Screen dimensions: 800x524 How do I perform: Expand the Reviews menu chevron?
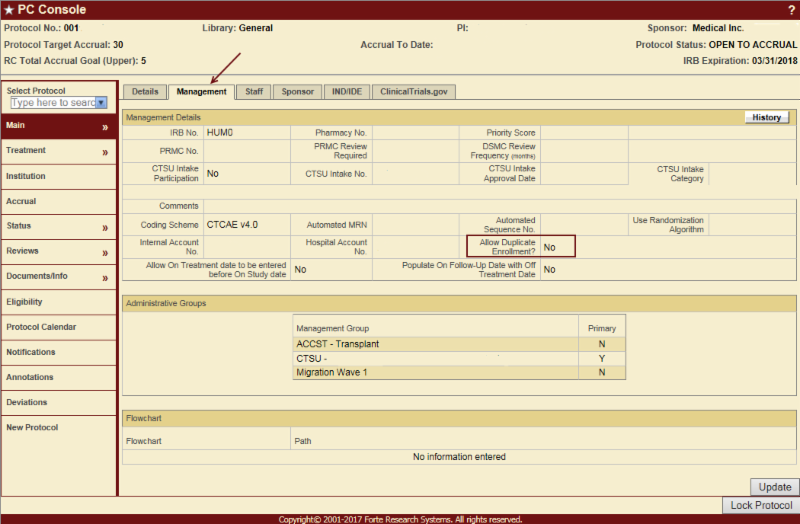pyautogui.click(x=105, y=252)
